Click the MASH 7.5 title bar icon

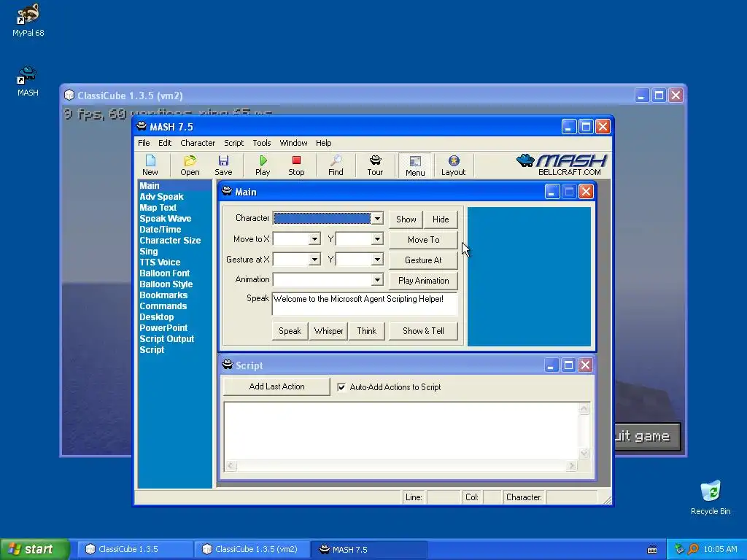tap(142, 126)
